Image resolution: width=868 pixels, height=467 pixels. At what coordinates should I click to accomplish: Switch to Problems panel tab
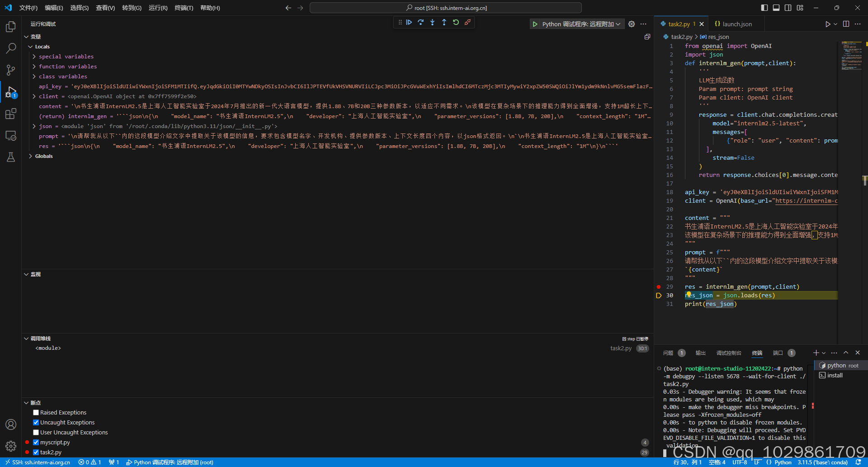(x=668, y=353)
